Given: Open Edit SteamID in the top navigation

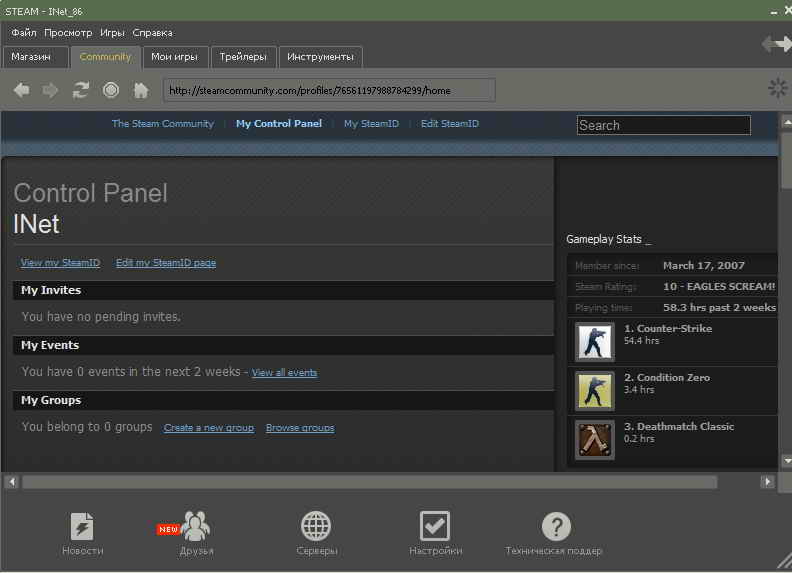Looking at the screenshot, I should click(x=450, y=124).
